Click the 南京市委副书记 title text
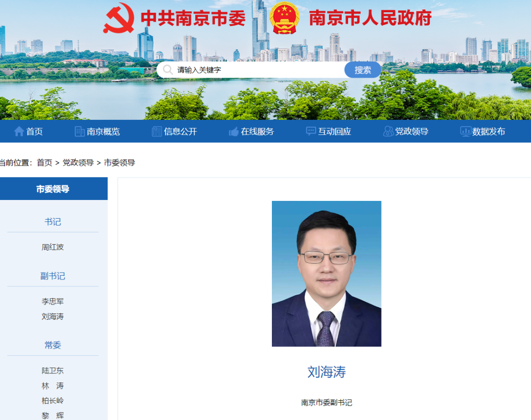Image resolution: width=531 pixels, height=420 pixels. [326, 403]
